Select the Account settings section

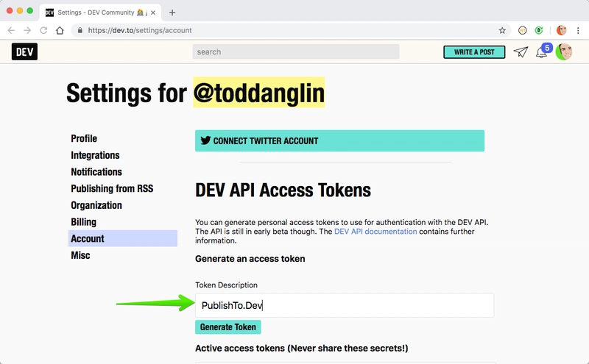(x=123, y=238)
